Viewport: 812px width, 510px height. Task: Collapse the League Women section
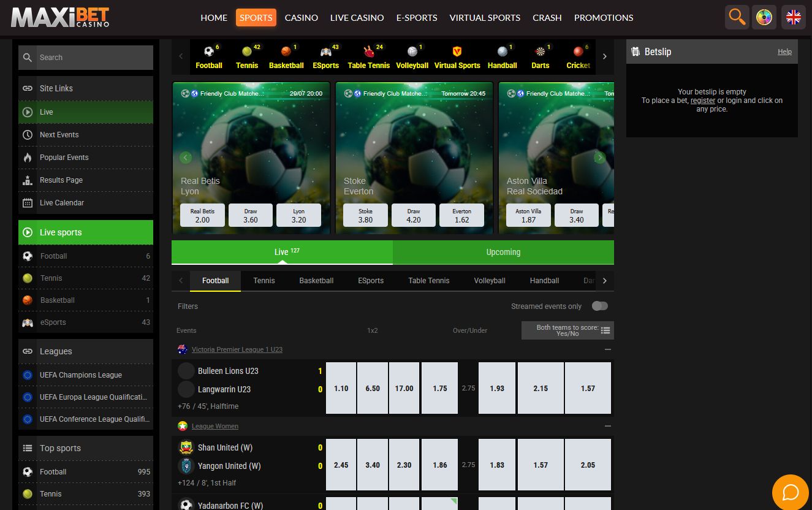[607, 426]
